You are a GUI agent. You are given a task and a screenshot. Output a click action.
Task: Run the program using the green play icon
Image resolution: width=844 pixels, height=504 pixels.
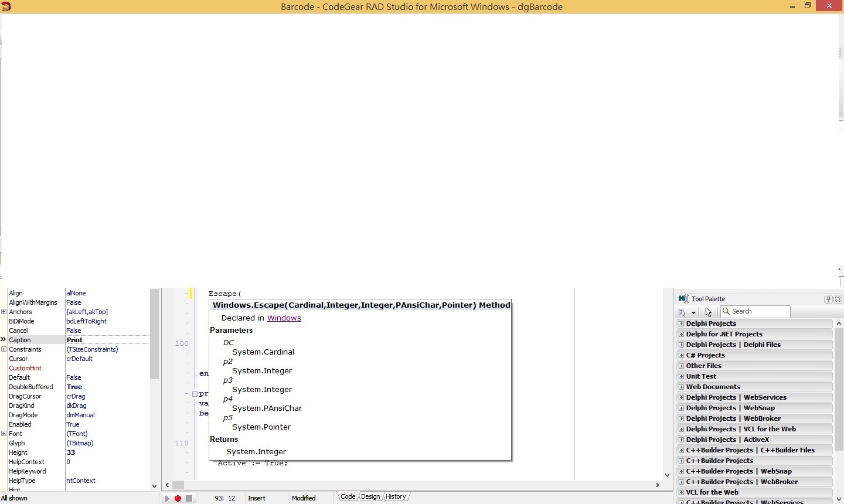coord(167,499)
